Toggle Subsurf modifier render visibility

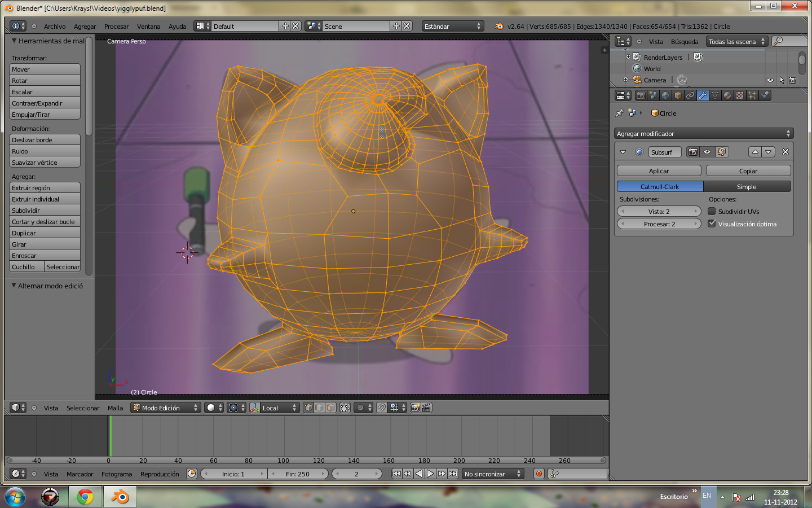tap(693, 152)
